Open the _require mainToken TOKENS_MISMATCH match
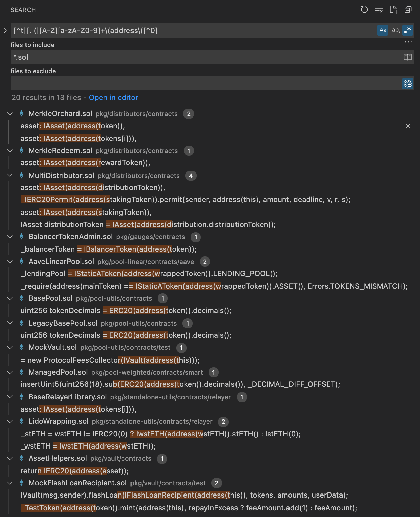 click(x=214, y=286)
